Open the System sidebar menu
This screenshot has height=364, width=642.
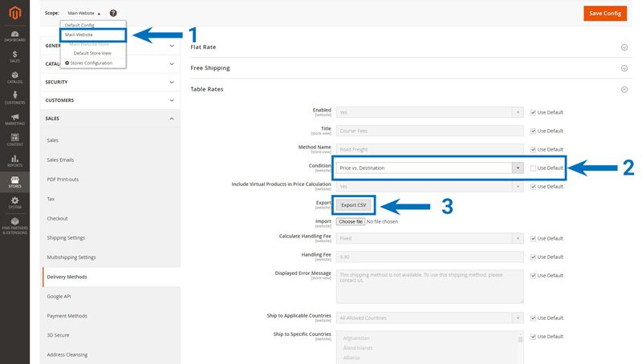coord(14,203)
